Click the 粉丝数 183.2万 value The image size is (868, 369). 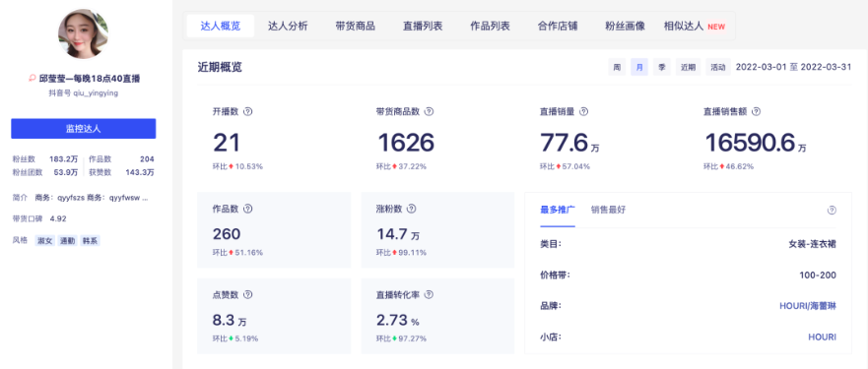click(64, 159)
